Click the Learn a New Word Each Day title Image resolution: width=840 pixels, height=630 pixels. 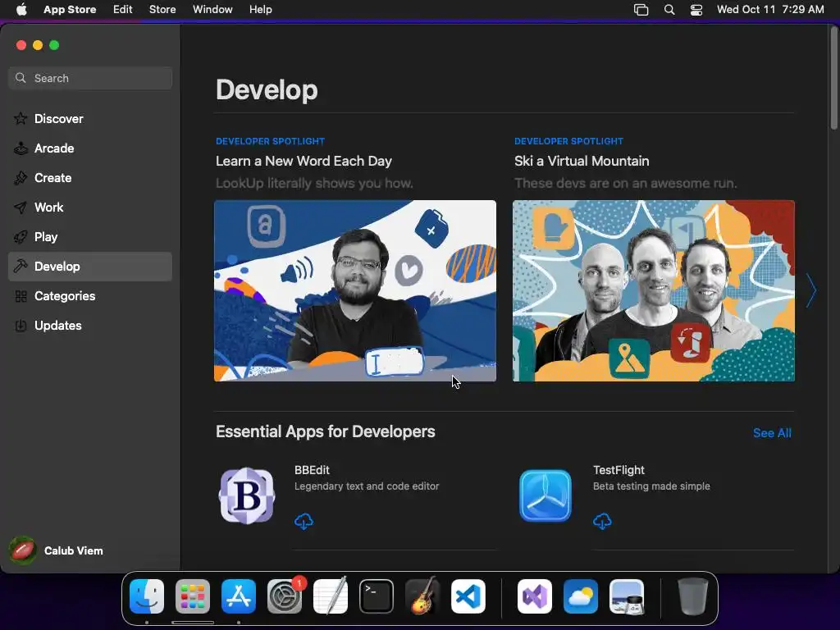click(304, 162)
